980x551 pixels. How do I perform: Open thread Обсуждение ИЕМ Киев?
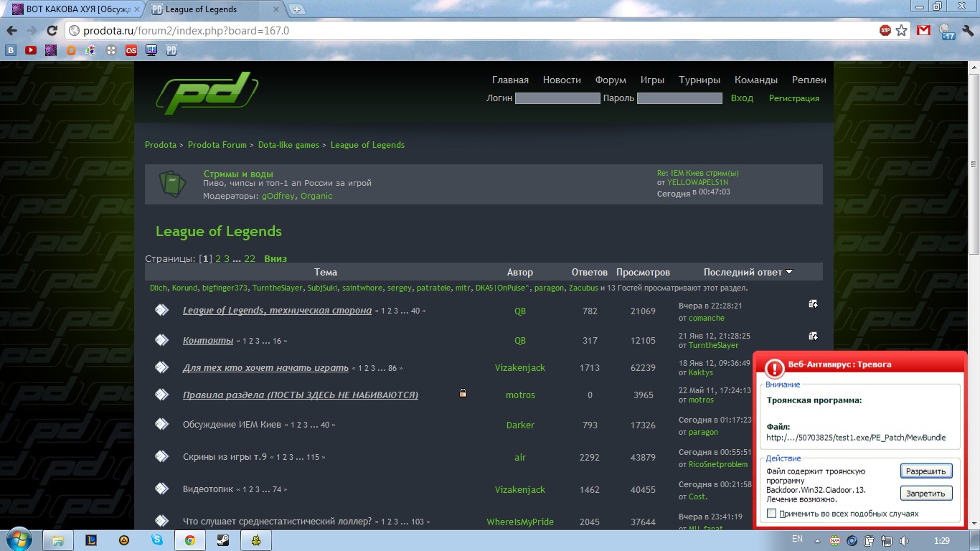232,425
